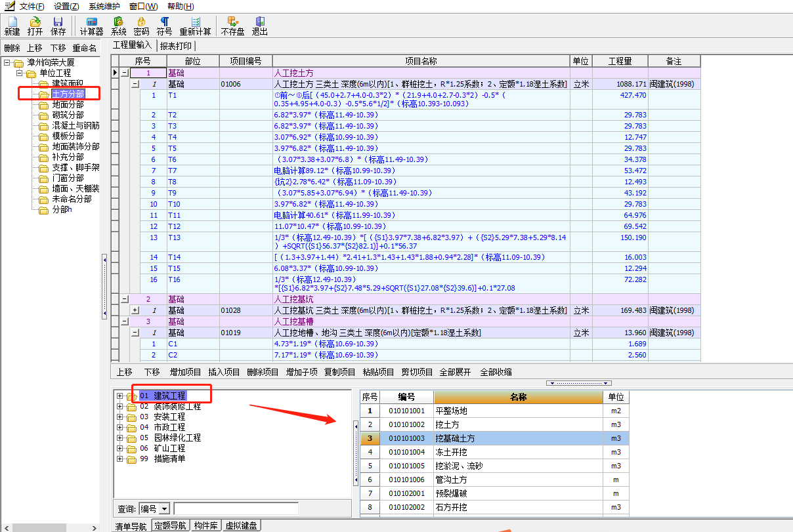Select the 平整场地 row in list
Viewport: 793px width, 532px height.
coord(451,411)
